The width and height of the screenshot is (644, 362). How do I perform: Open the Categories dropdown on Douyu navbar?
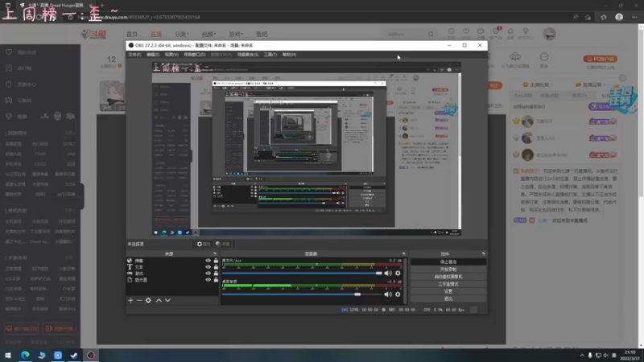click(181, 34)
